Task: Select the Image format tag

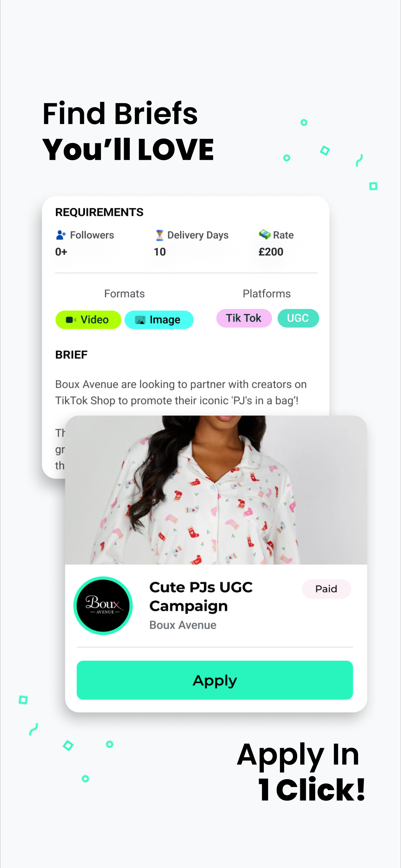Action: point(159,319)
